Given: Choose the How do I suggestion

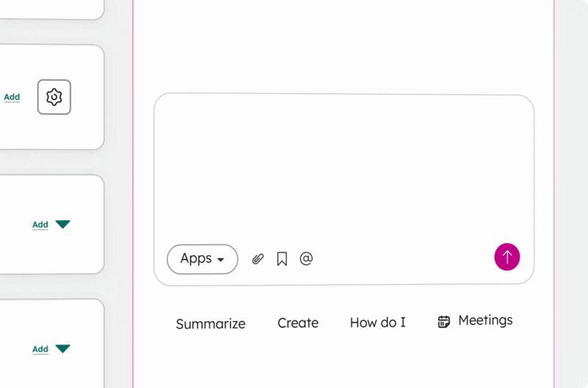Looking at the screenshot, I should 378,323.
